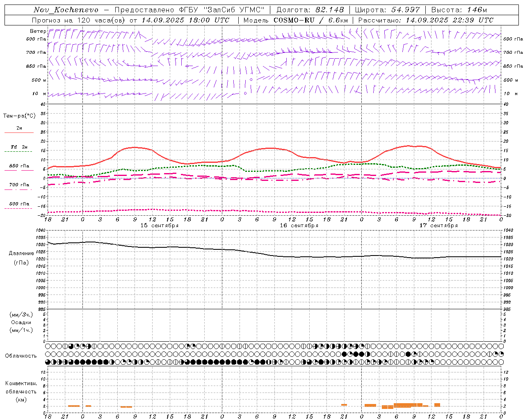This screenshot has height=420, width=525.
Task: Click the Ветер wind section label
Action: [38, 31]
